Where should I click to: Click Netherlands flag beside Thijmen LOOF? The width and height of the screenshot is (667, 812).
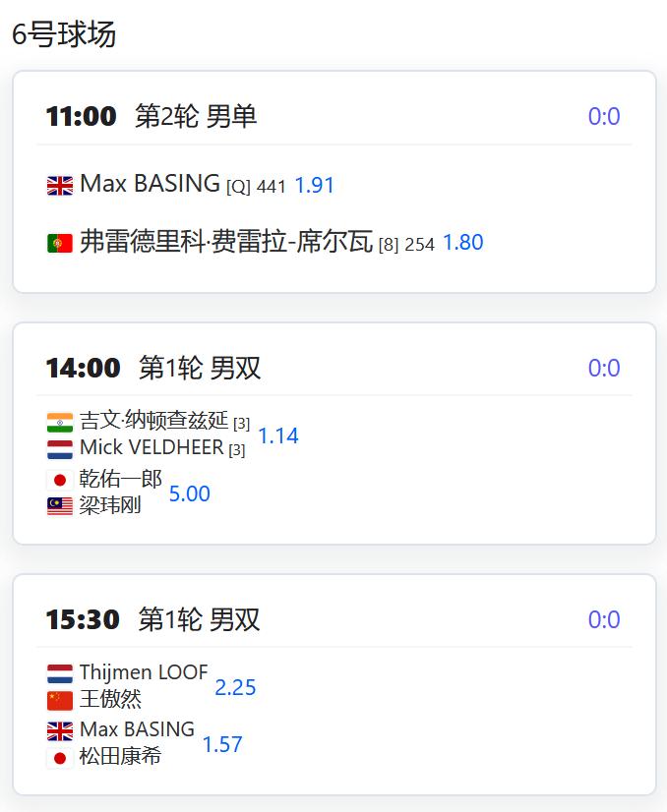60,673
